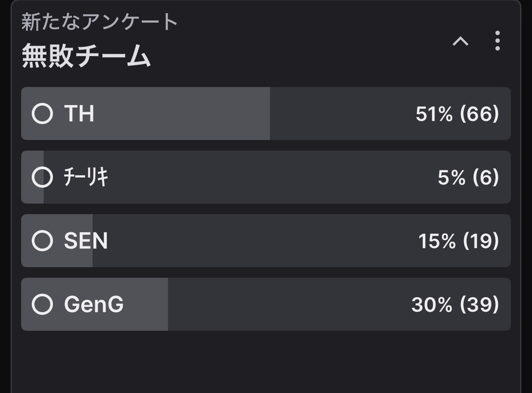Click the SEN option label
This screenshot has height=393, width=532.
85,241
